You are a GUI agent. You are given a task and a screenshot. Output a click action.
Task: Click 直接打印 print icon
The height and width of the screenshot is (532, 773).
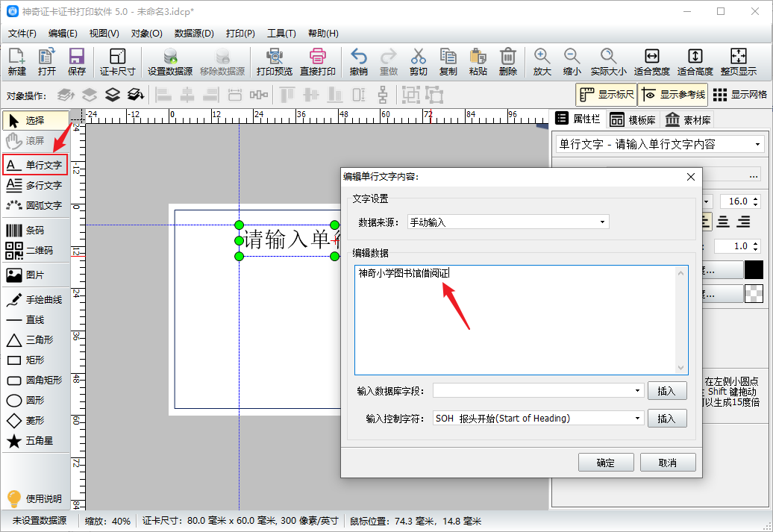(x=318, y=62)
